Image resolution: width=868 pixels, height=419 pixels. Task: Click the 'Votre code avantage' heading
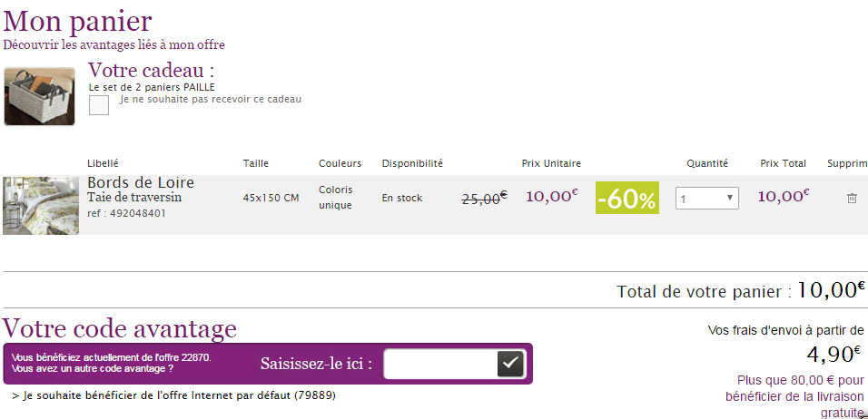point(120,328)
